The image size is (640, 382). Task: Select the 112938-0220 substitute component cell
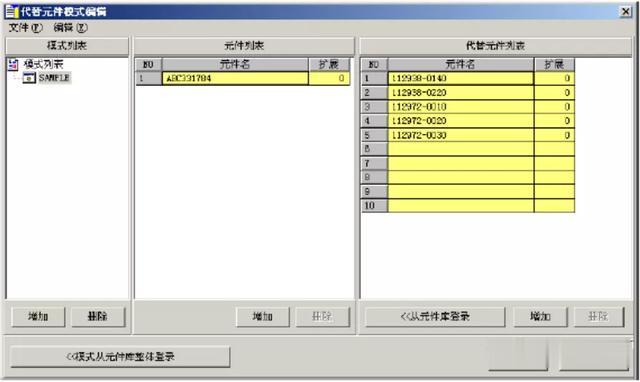click(460, 93)
